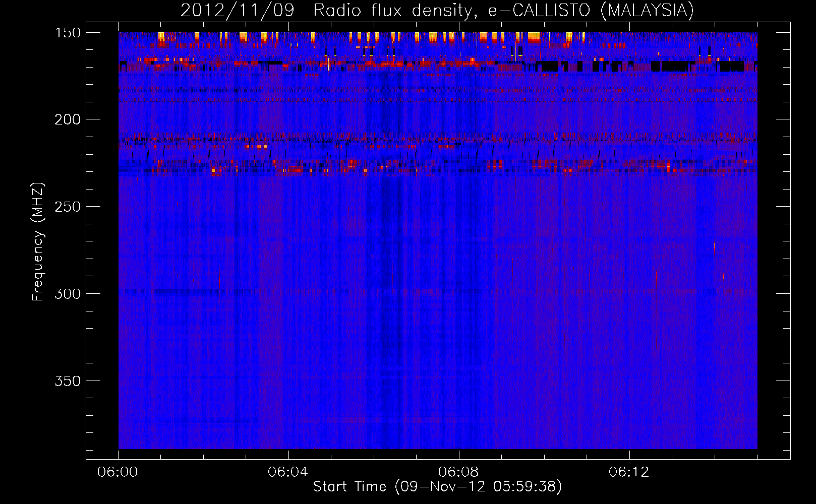Select the 200 frequency axis label
816x504 pixels.
tap(68, 119)
